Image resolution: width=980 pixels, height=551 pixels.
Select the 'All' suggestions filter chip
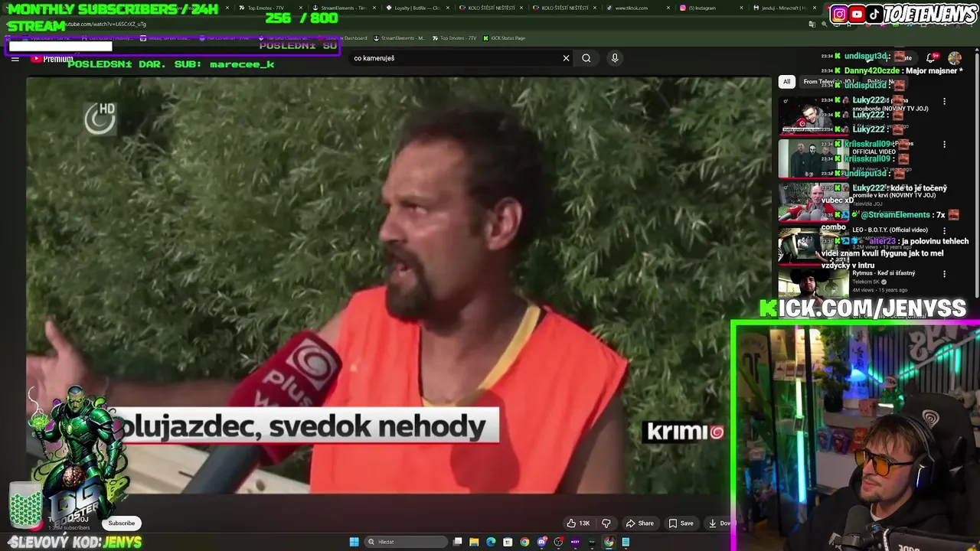pyautogui.click(x=786, y=82)
